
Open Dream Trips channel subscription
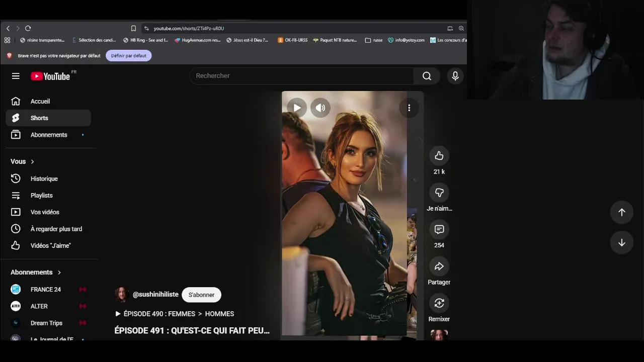(x=48, y=323)
